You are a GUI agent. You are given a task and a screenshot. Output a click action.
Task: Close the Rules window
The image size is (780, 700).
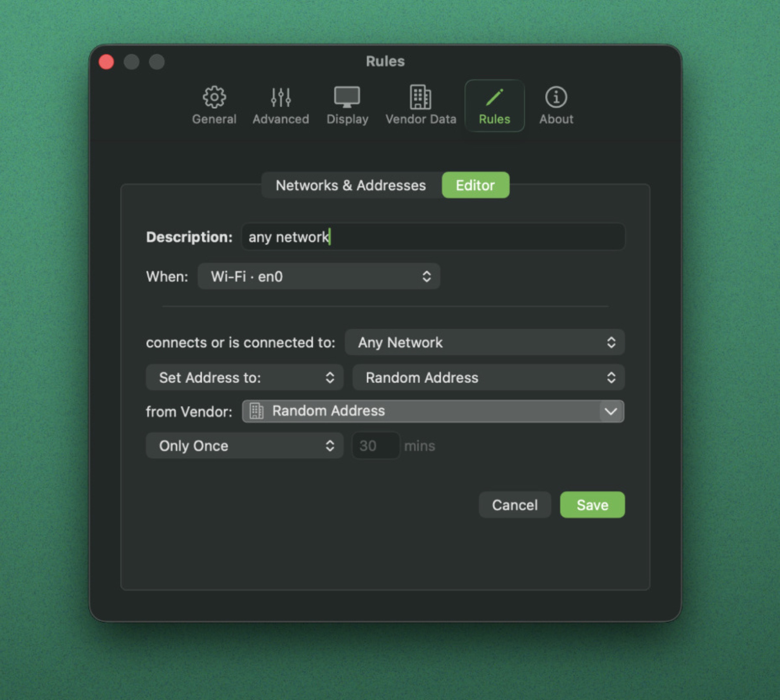click(106, 62)
